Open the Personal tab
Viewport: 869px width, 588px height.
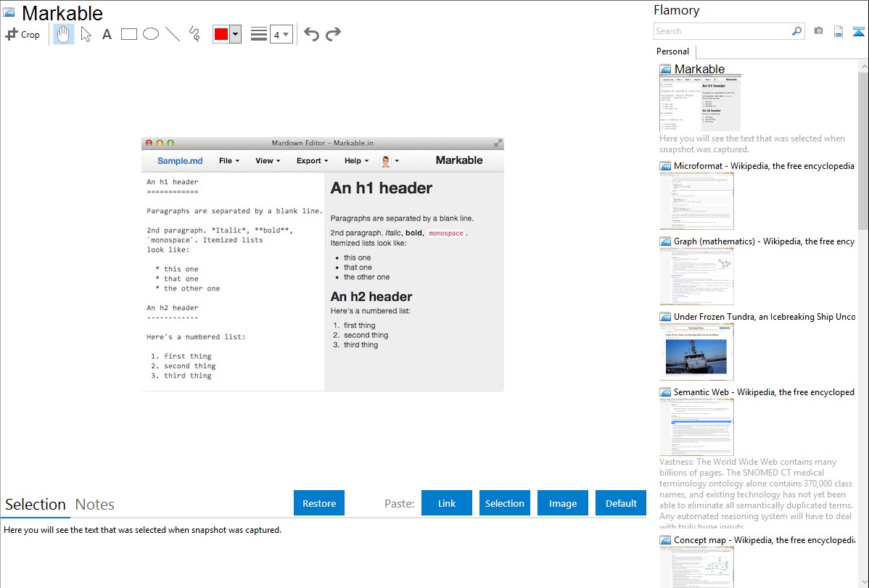(x=673, y=51)
